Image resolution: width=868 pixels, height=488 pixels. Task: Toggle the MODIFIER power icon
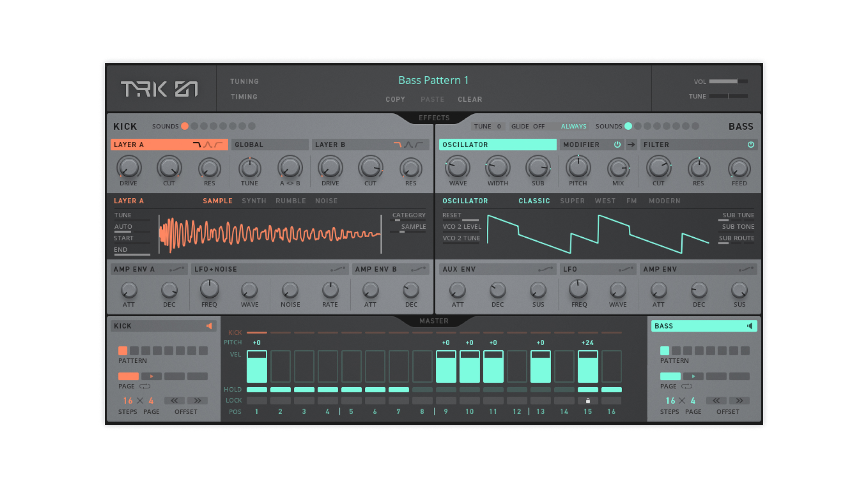pos(617,145)
